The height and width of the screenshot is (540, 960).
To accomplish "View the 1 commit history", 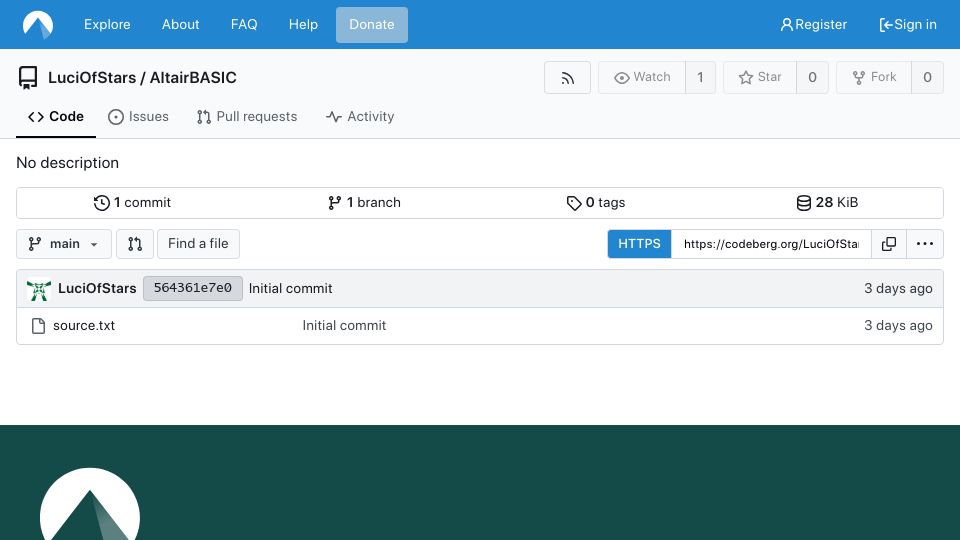I will pos(132,203).
